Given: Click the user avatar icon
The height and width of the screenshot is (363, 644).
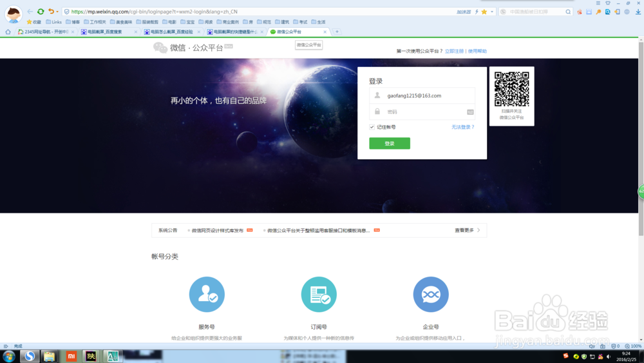Looking at the screenshot, I should 14,14.
